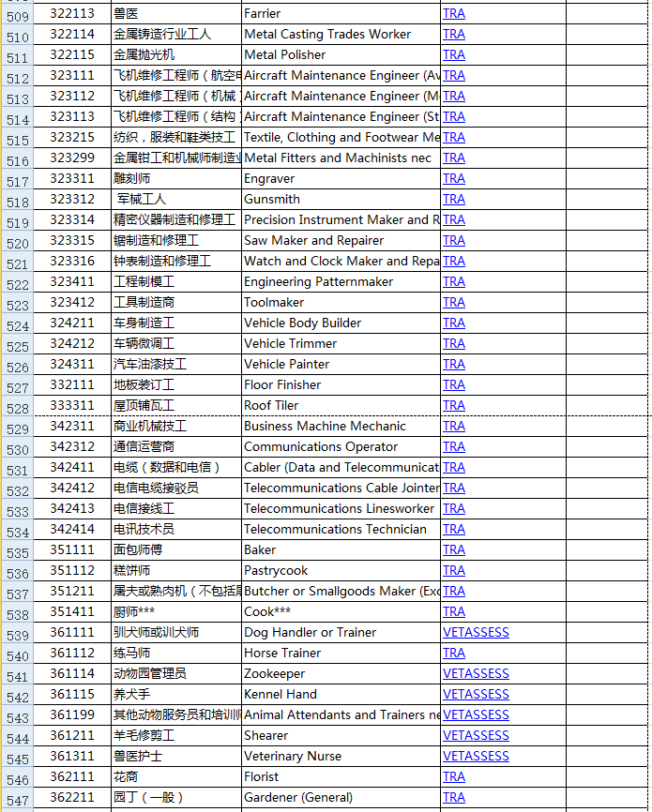Image resolution: width=652 pixels, height=812 pixels.
Task: Select the '雕刻师' cell
Action: coord(176,179)
